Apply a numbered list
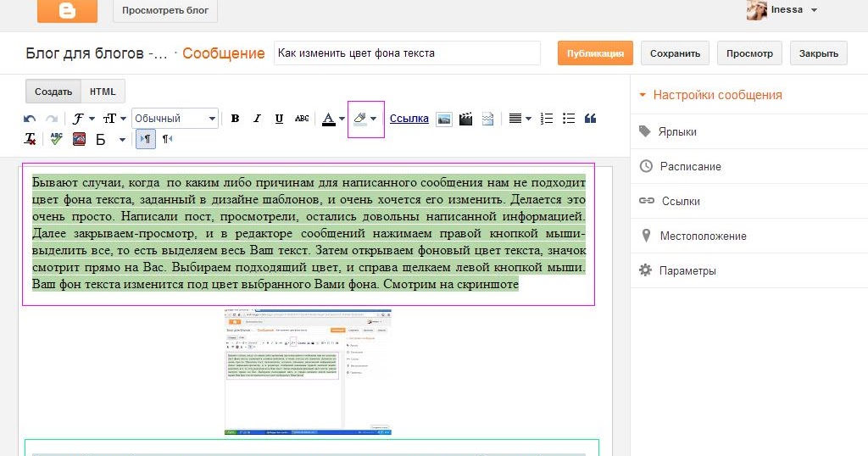The image size is (868, 456). (547, 119)
